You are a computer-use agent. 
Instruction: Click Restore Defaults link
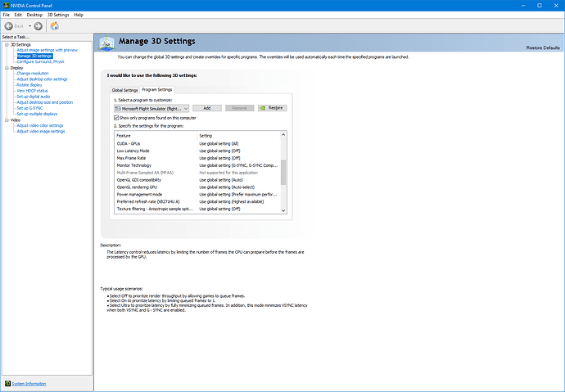point(543,47)
